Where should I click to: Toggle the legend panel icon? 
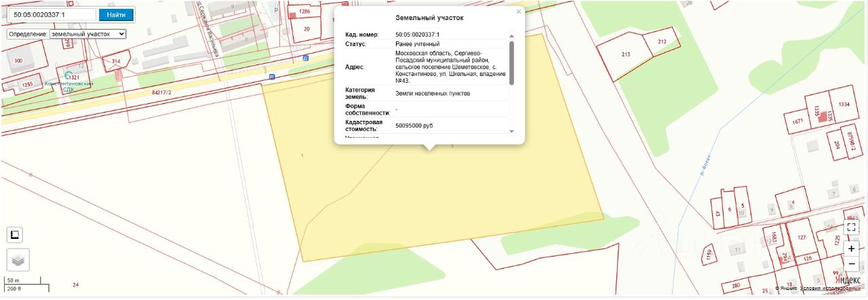15,235
